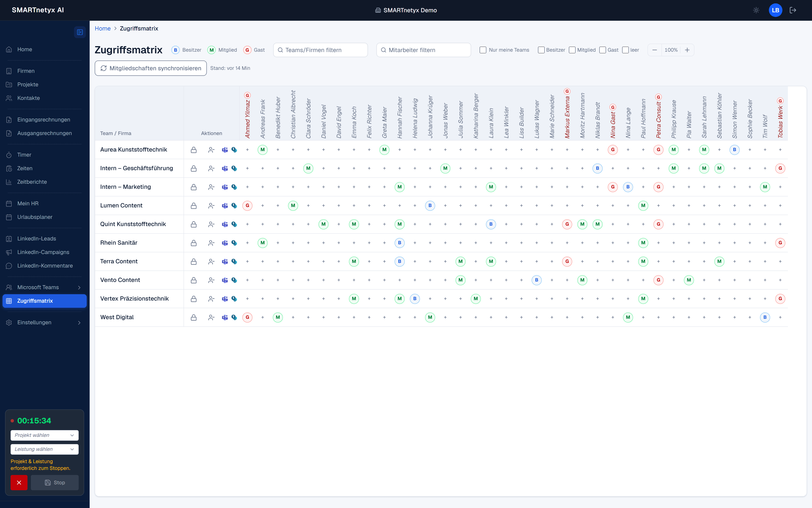812x508 pixels.
Task: Go to Eingangsrechnungen in sidebar
Action: 44,120
